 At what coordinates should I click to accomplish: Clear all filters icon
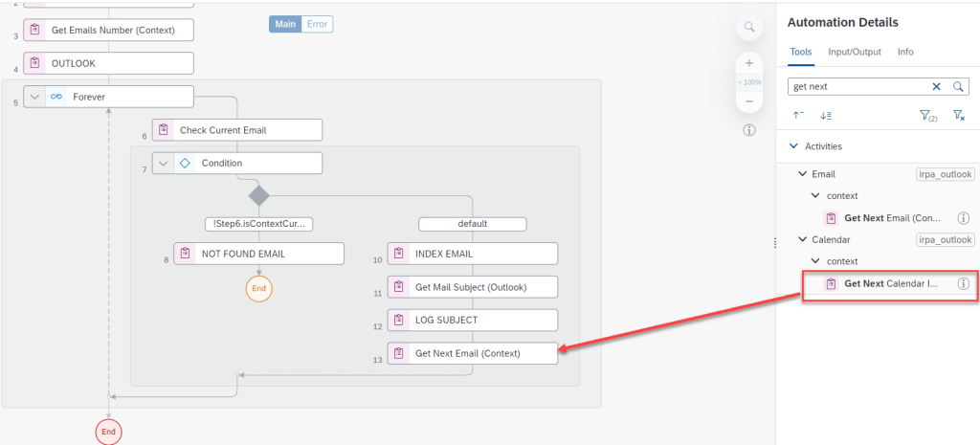click(x=959, y=116)
